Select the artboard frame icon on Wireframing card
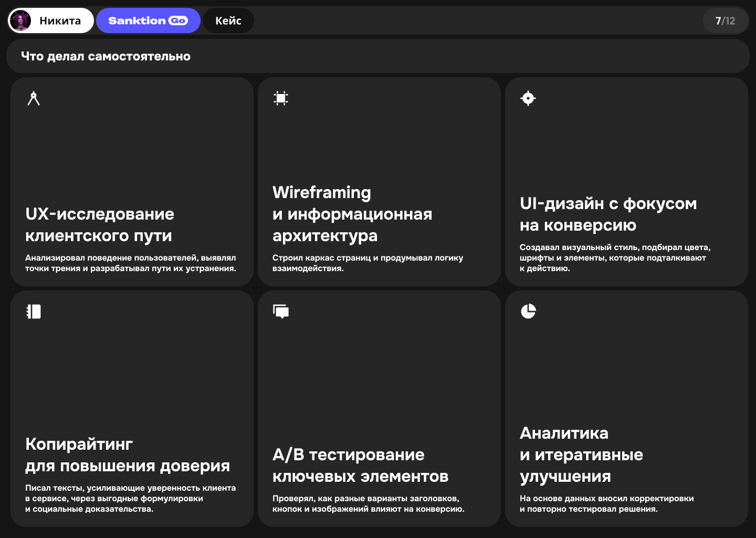The height and width of the screenshot is (538, 756). (281, 98)
